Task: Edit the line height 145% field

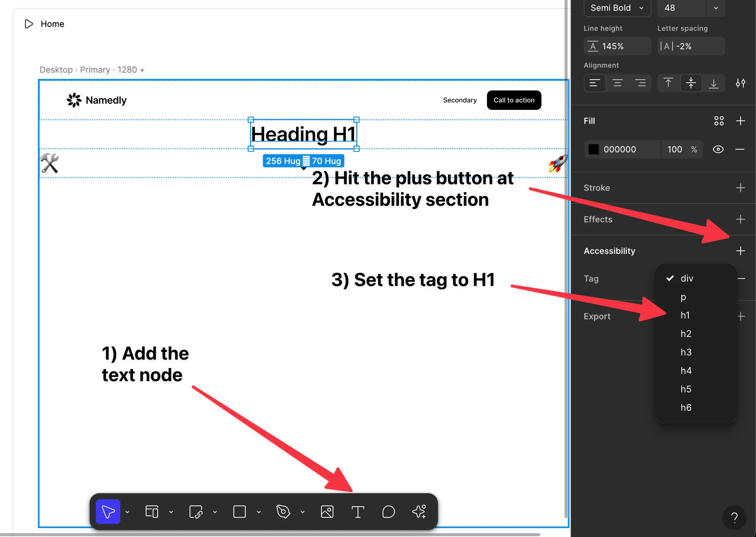Action: [617, 46]
